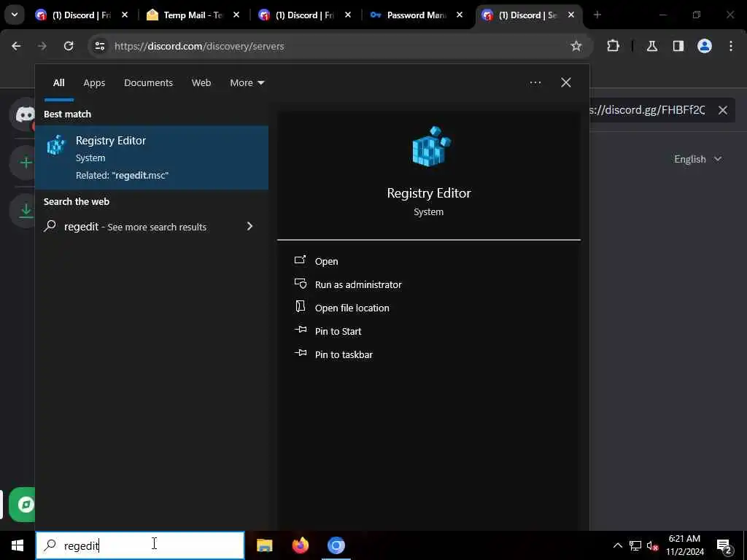Open Chrome extensions puzzle icon

pos(613,46)
